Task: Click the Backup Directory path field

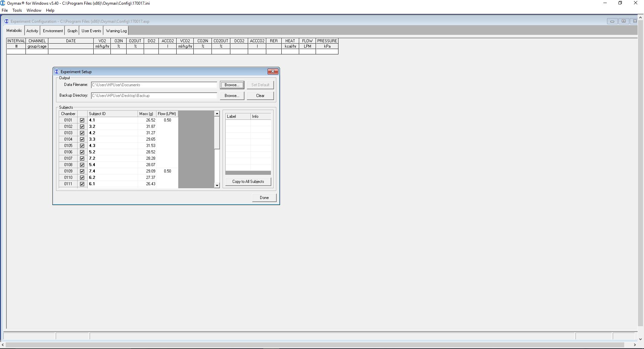Action: pyautogui.click(x=154, y=96)
